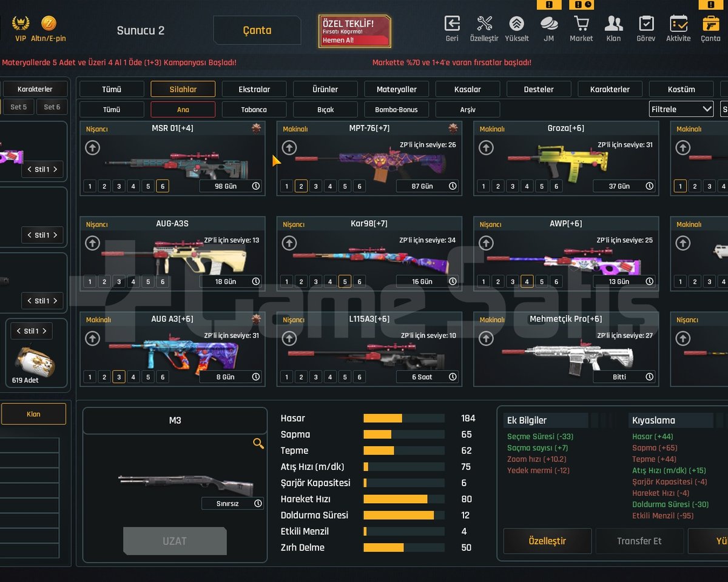The width and height of the screenshot is (728, 582).
Task: Click the Altın/E-pin coin icon
Action: click(49, 24)
